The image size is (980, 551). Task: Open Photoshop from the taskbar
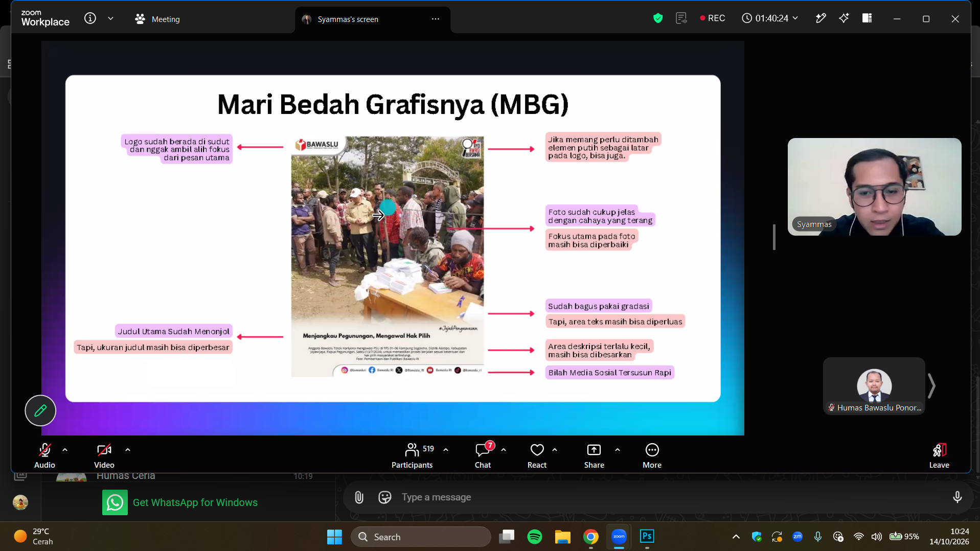(647, 537)
